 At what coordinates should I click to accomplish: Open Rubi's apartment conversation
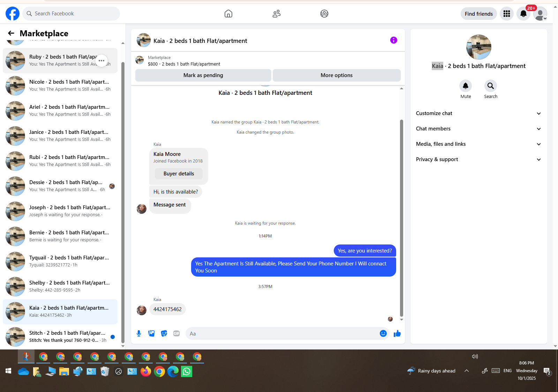60,161
